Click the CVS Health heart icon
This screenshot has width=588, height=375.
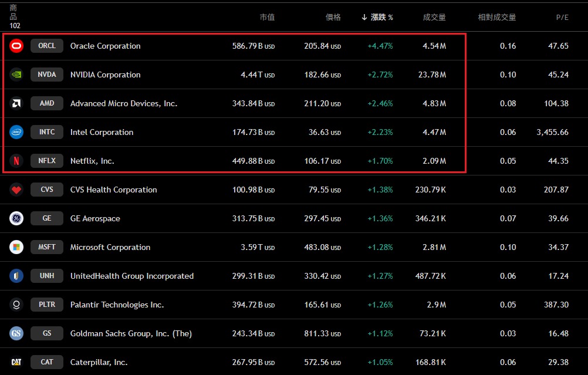pyautogui.click(x=16, y=190)
